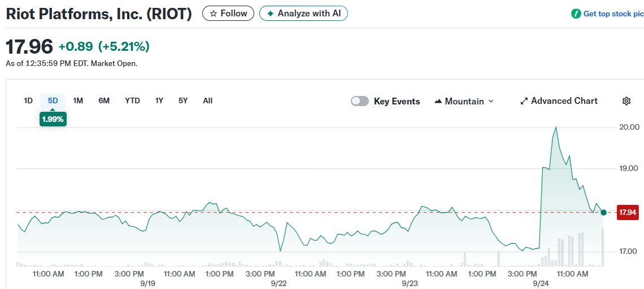Click the green current price dot on chart
This screenshot has width=644, height=289.
pyautogui.click(x=603, y=212)
